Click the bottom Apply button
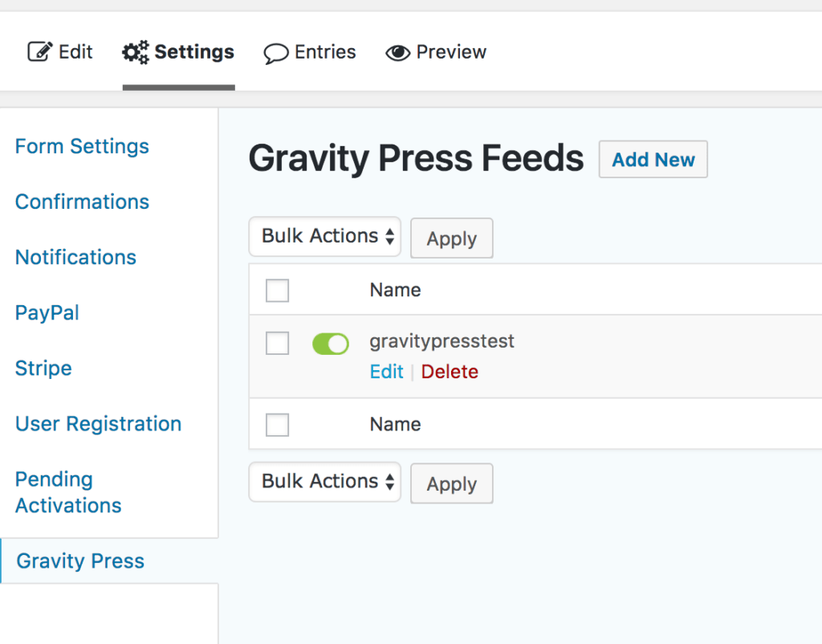This screenshot has height=644, width=822. click(451, 483)
